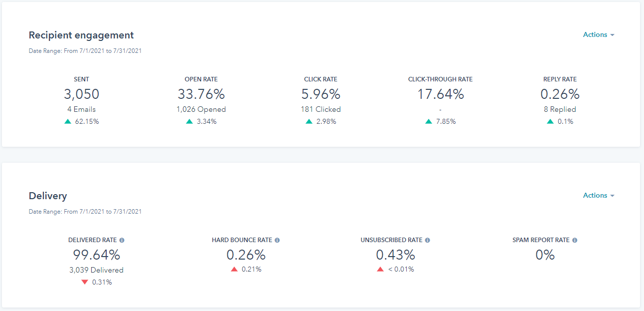Click the Spam Report Rate info icon
The image size is (644, 311).
coord(575,240)
